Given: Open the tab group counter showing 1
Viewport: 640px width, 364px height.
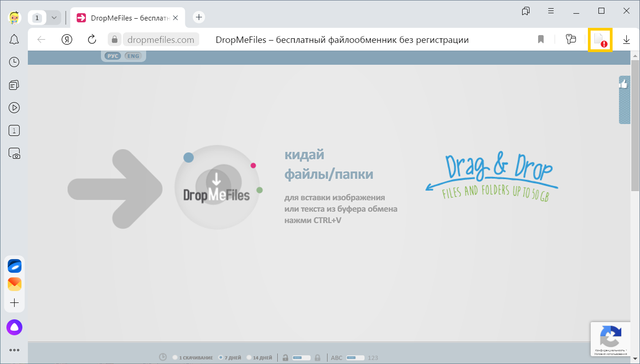Looking at the screenshot, I should coord(37,18).
